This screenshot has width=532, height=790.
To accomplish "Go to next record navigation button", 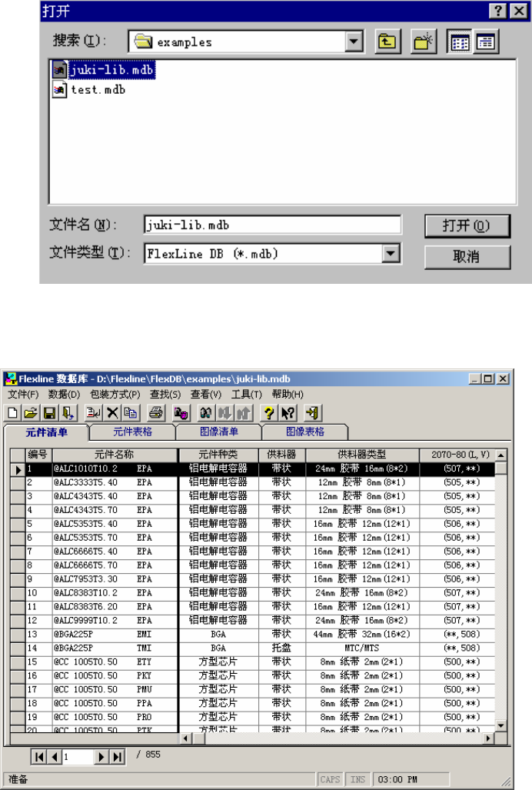I will pos(101,757).
